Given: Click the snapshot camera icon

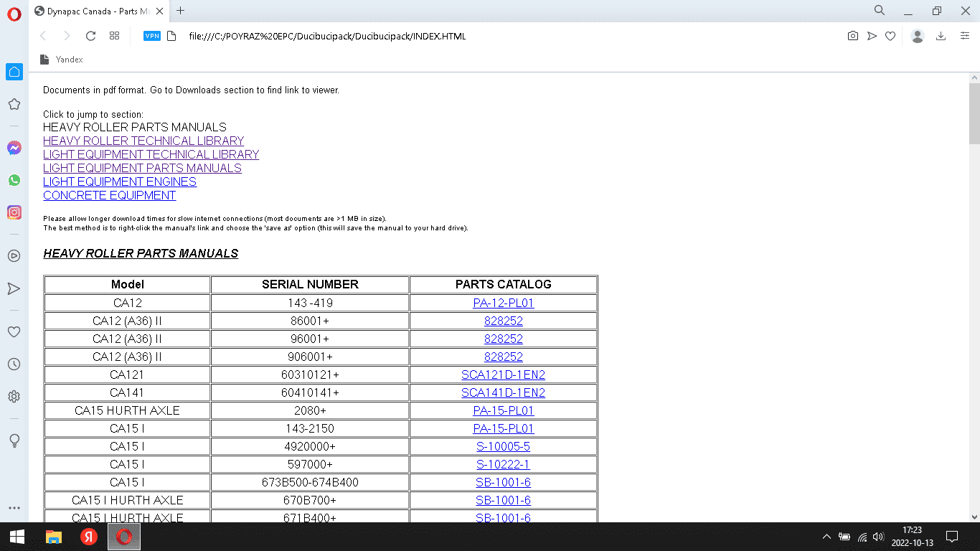Looking at the screenshot, I should (852, 36).
